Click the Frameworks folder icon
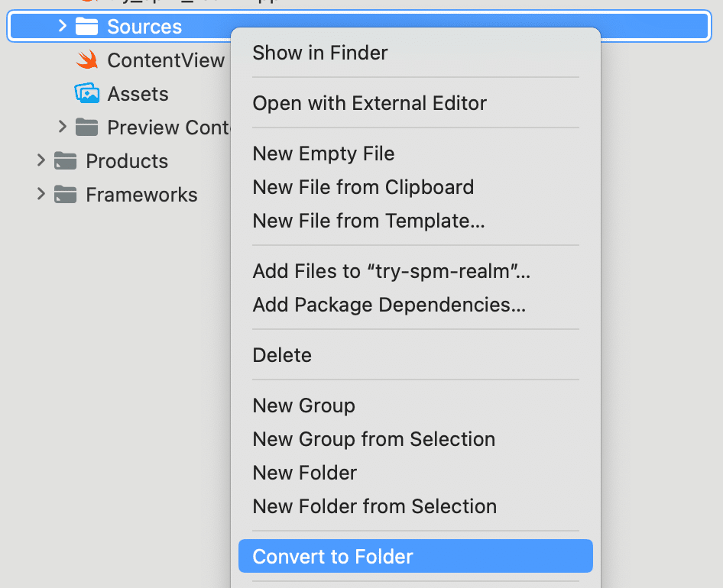Viewport: 723px width, 588px height. pyautogui.click(x=64, y=194)
